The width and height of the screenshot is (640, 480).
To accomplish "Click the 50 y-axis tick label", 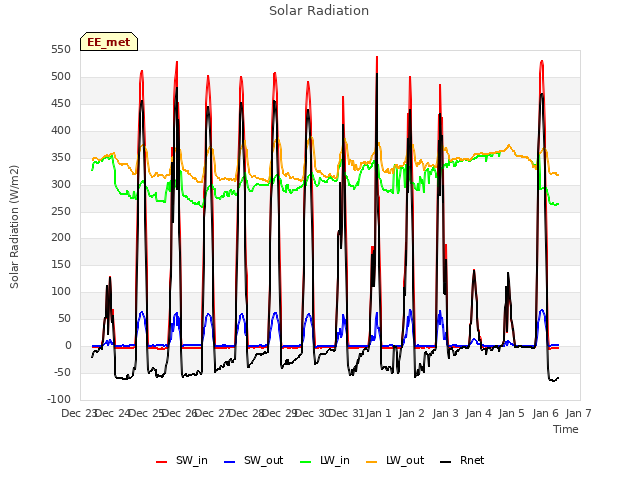I will (x=64, y=318).
